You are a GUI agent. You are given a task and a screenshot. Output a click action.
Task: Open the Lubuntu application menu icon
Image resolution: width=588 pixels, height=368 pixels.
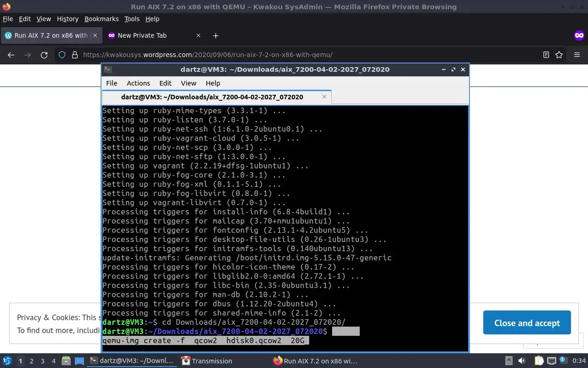pos(7,361)
